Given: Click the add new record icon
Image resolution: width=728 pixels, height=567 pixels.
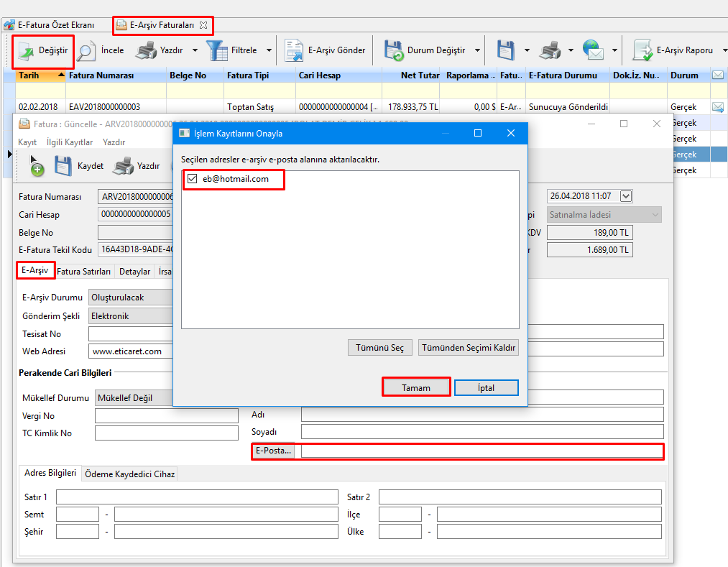Looking at the screenshot, I should pos(36,167).
